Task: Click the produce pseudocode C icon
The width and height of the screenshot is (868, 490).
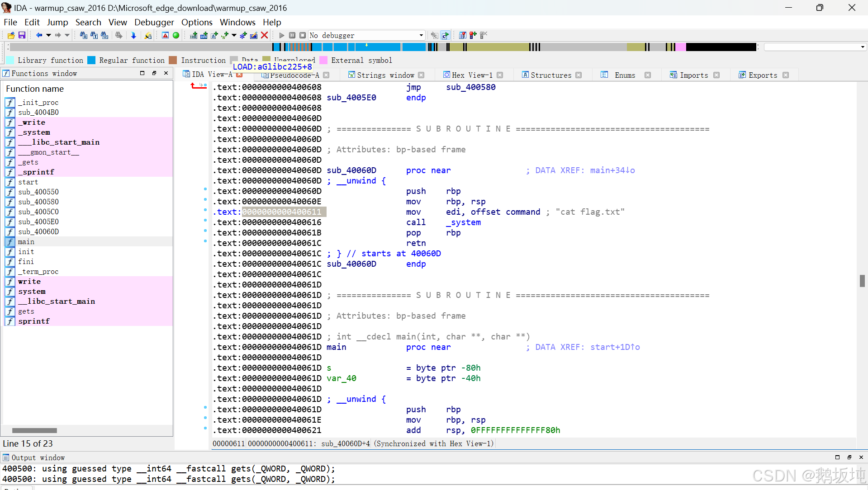Action: (x=445, y=35)
